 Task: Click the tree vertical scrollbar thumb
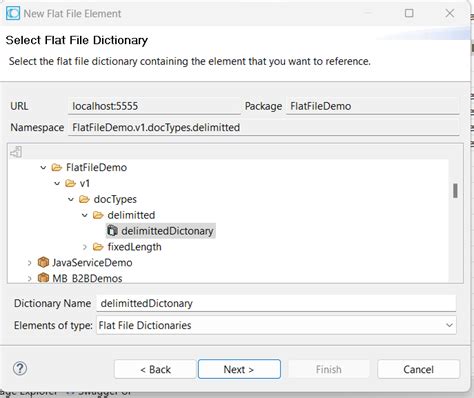(x=455, y=191)
